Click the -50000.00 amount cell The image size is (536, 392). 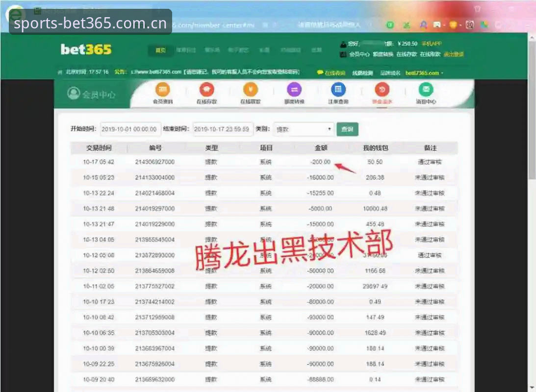(320, 271)
